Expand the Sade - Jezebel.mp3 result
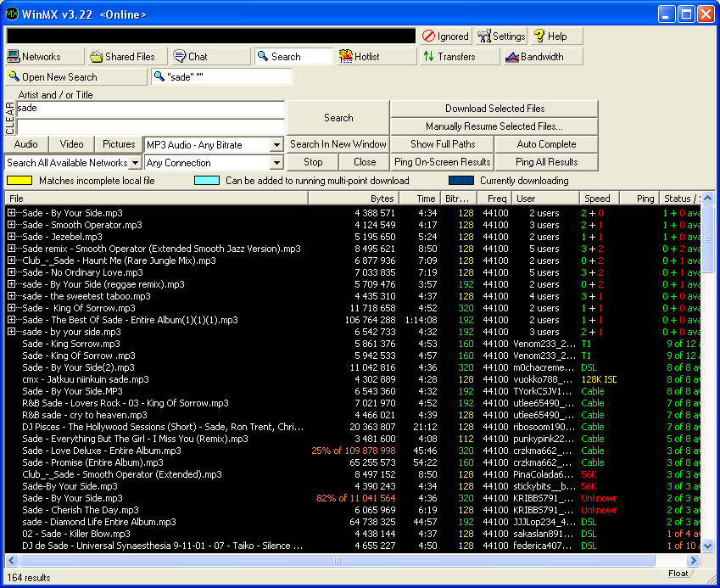The width and height of the screenshot is (720, 588). tap(12, 238)
